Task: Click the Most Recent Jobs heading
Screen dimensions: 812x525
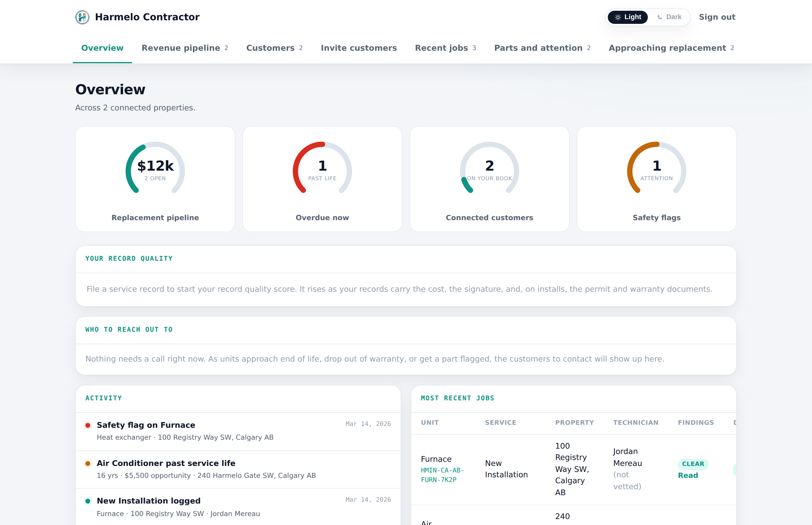Action: point(458,398)
